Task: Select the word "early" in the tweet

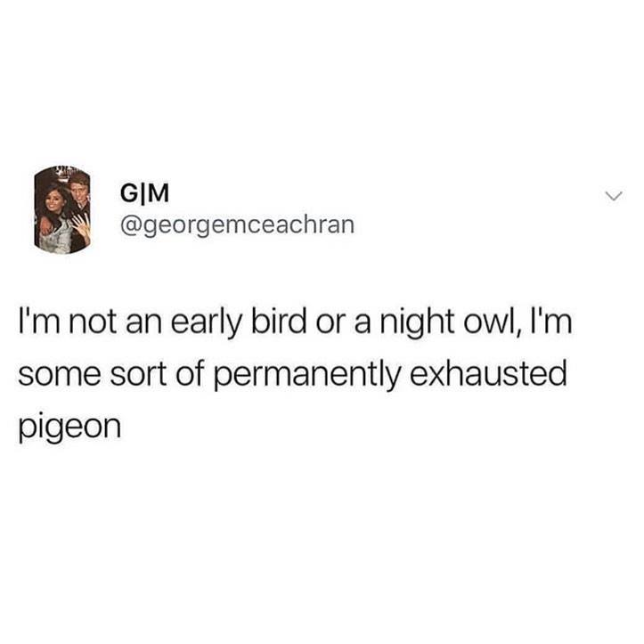Action: (206, 323)
